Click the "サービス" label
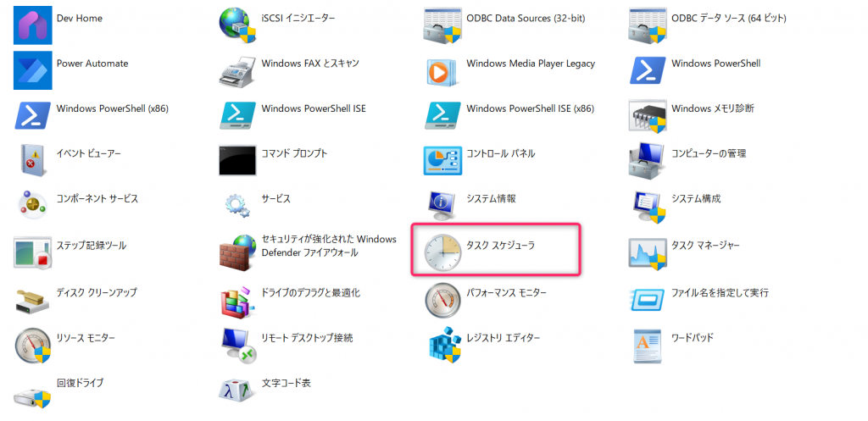Viewport: 868px width, 421px height. [x=275, y=198]
